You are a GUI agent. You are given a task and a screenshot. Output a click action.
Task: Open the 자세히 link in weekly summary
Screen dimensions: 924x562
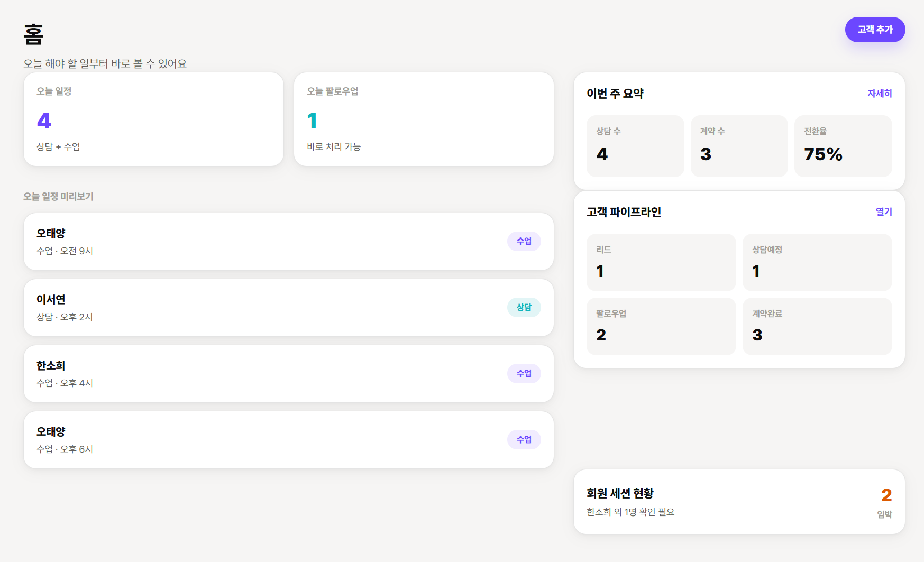coord(880,93)
